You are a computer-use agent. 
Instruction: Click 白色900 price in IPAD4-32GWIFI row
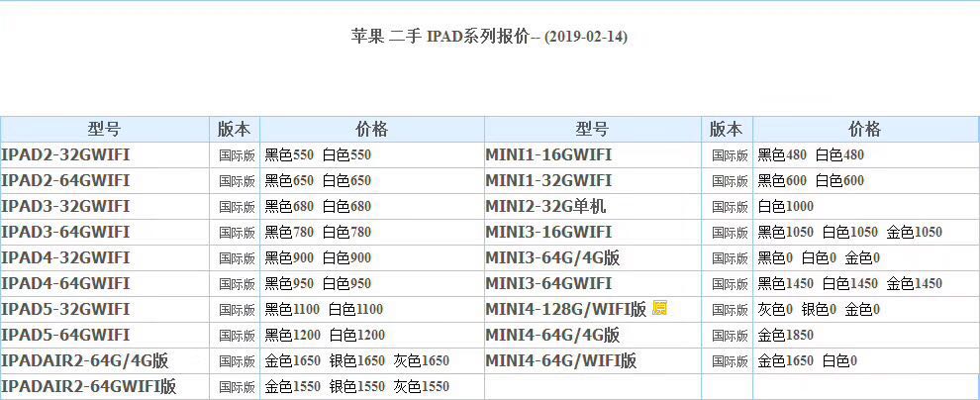(346, 258)
